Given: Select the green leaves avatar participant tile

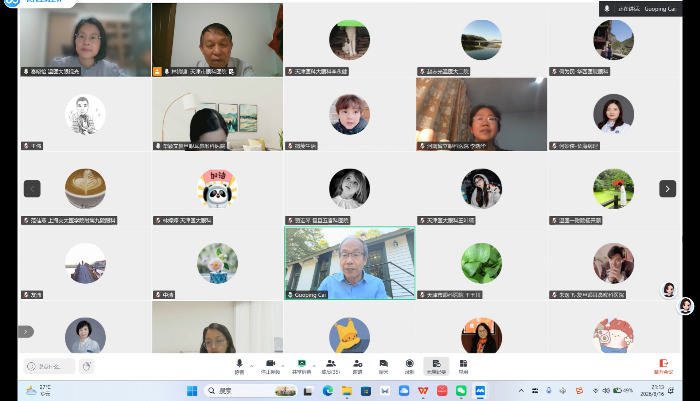Looking at the screenshot, I should pos(481,263).
